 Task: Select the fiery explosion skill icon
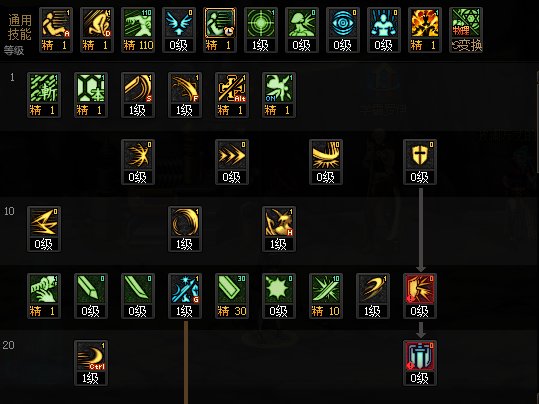[x=425, y=30]
